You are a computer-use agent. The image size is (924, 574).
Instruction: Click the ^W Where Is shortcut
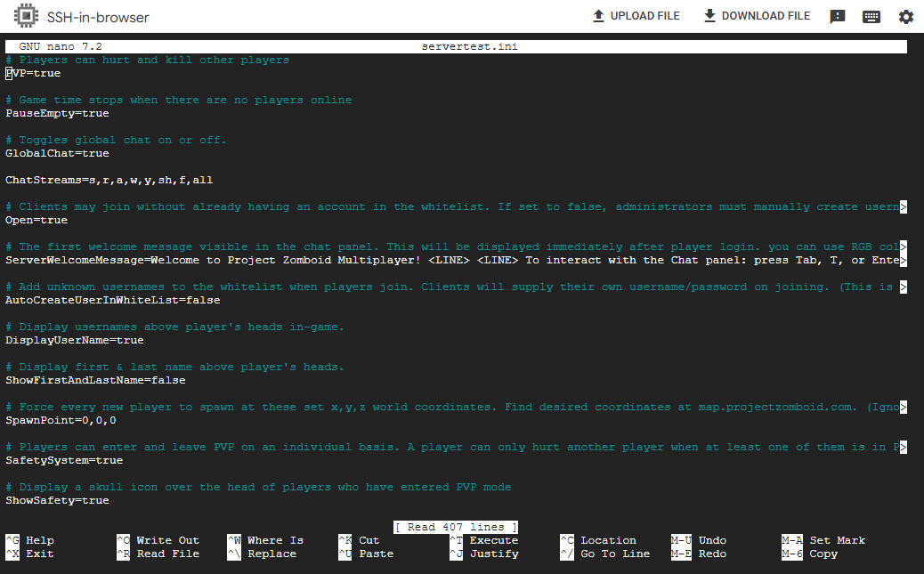coord(265,540)
